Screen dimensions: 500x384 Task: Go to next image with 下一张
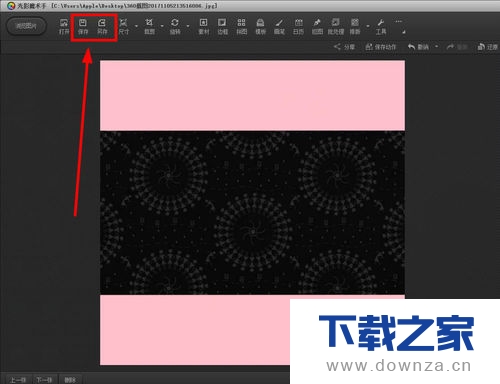coord(44,380)
